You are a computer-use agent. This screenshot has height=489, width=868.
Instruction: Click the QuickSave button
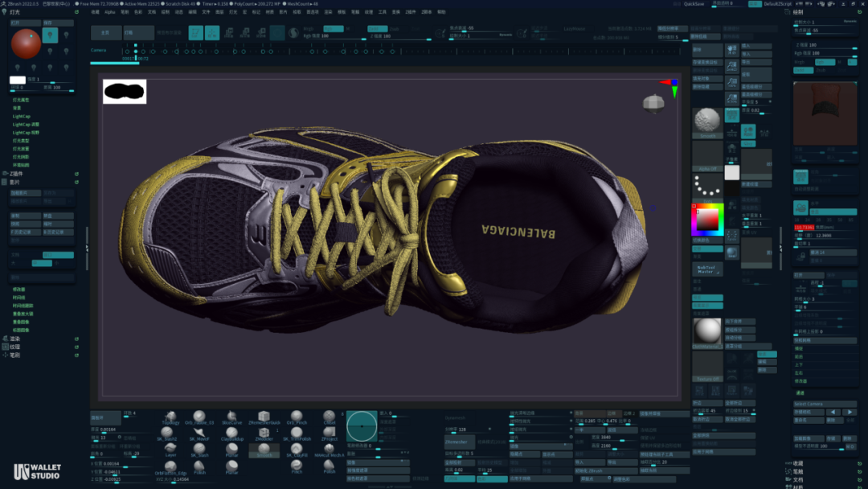click(x=694, y=4)
